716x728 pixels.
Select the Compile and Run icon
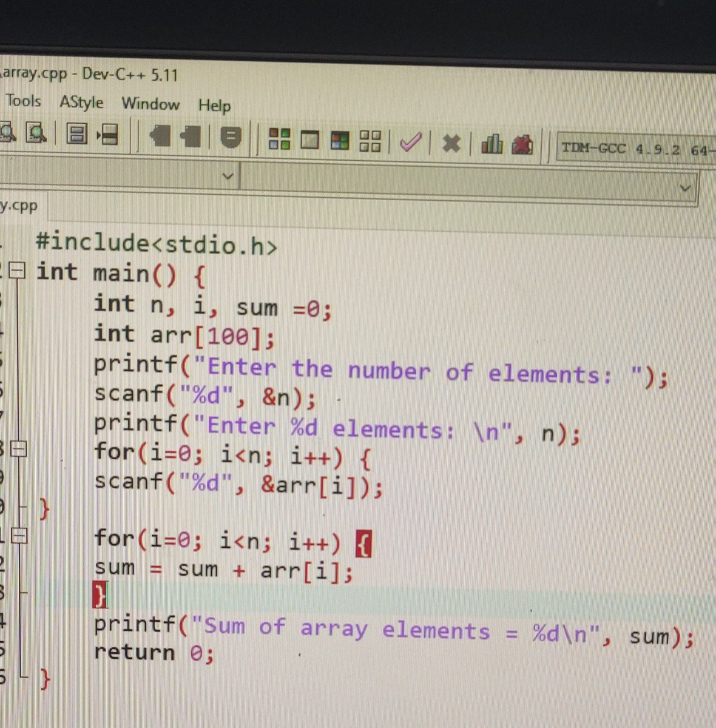coord(340,142)
